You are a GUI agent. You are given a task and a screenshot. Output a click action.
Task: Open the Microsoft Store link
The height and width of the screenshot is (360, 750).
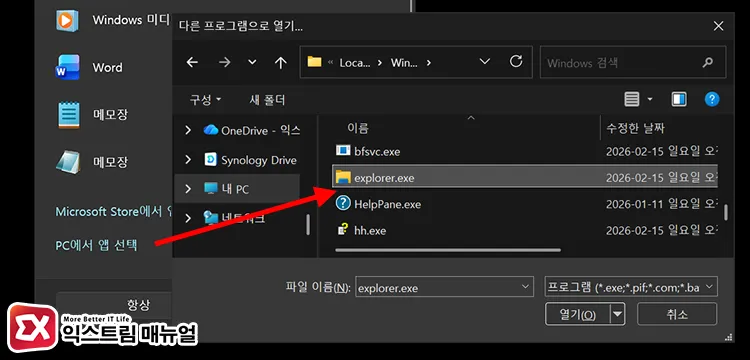tap(113, 211)
